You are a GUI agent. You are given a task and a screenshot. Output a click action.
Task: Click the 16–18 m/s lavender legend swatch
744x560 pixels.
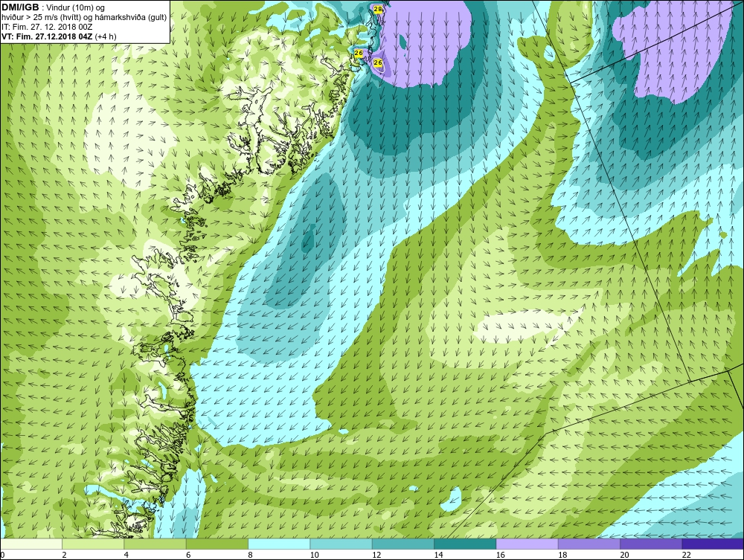[x=527, y=544]
